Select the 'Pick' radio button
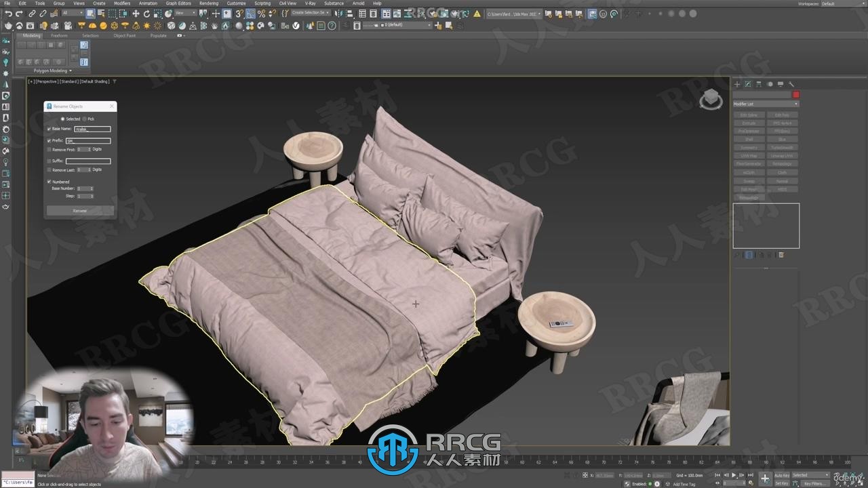Image resolution: width=868 pixels, height=488 pixels. coord(85,119)
